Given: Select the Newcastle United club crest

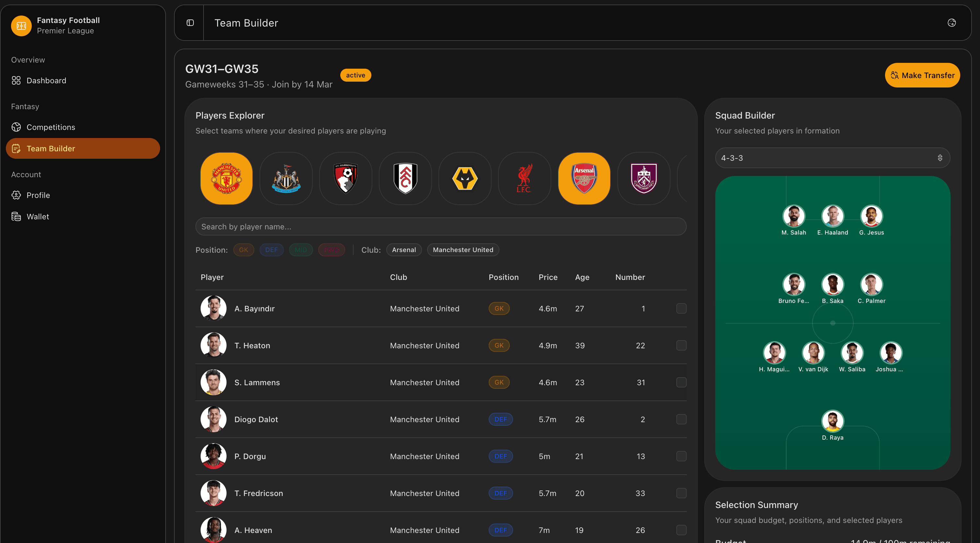Looking at the screenshot, I should tap(286, 178).
